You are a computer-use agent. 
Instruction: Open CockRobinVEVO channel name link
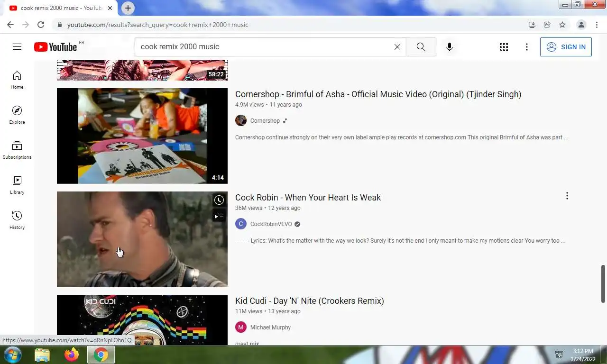(271, 224)
